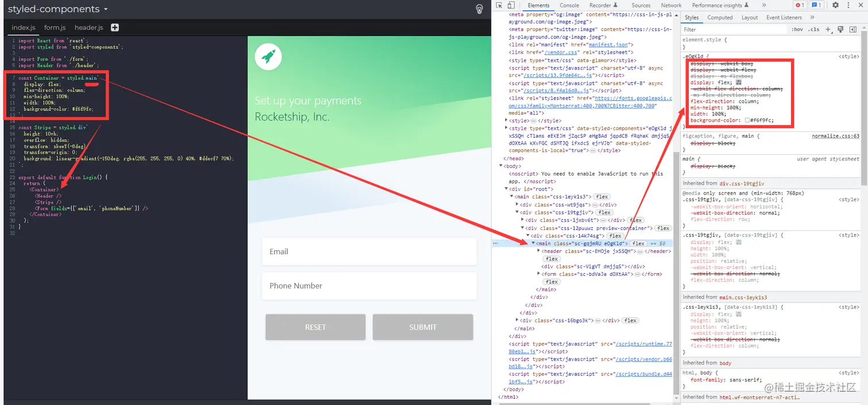Collapse the div id="root" node
Screen dimensions: 868x405
click(506, 189)
